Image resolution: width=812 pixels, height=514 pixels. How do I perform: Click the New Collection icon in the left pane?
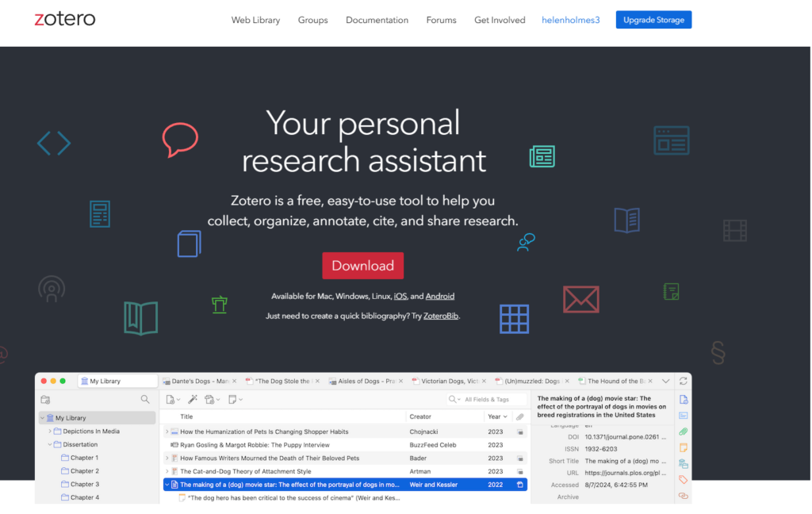coord(45,400)
